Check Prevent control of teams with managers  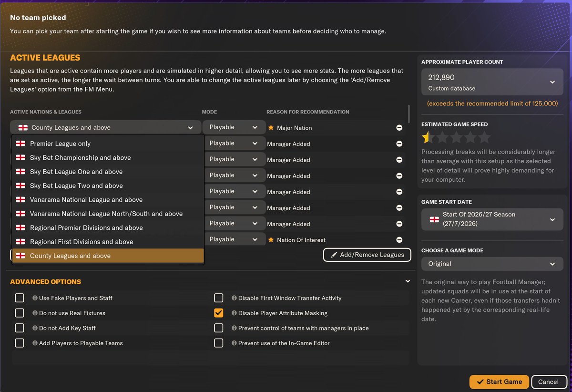[219, 328]
